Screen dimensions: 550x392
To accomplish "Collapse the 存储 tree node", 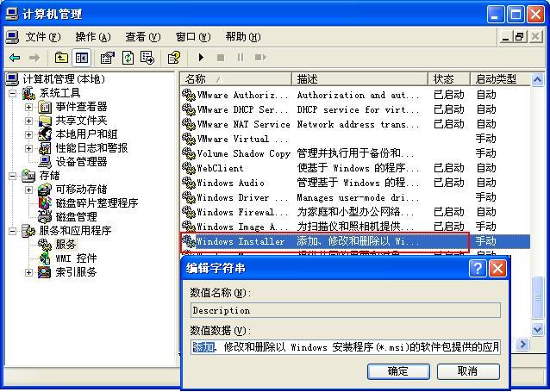I will (x=13, y=176).
